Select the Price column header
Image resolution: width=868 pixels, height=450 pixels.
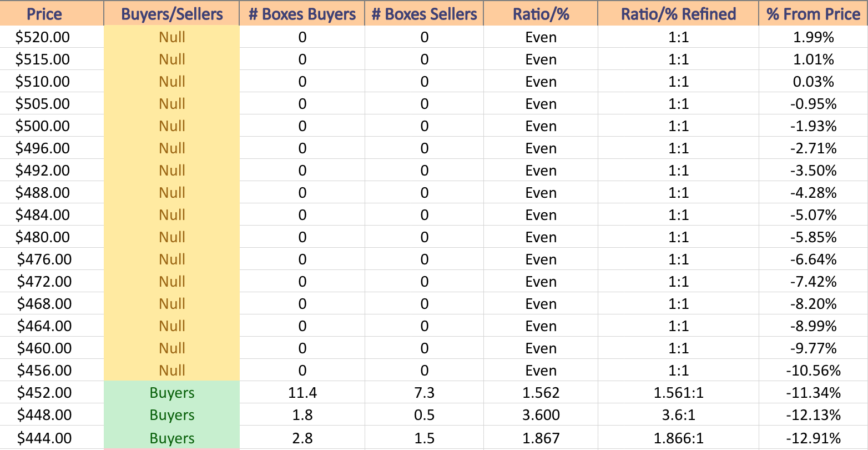[52, 13]
